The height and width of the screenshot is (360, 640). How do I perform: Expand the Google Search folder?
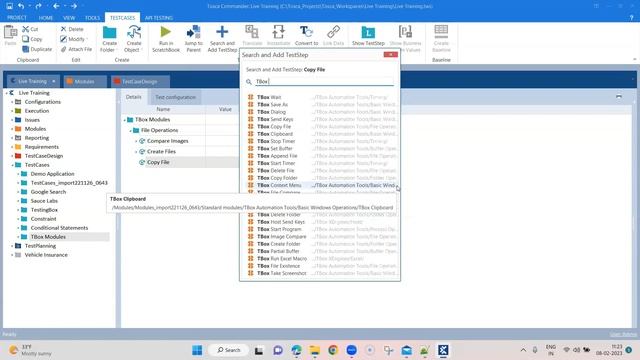[x=18, y=192]
